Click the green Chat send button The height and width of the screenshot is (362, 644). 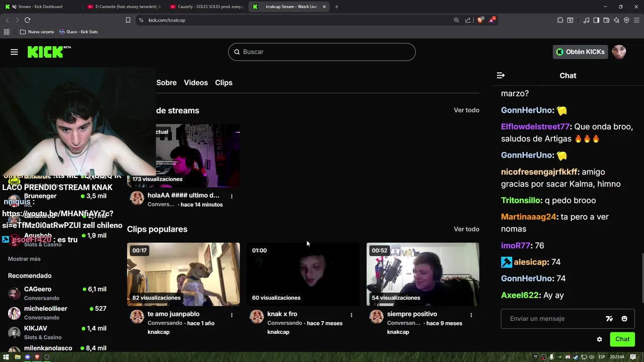(622, 339)
